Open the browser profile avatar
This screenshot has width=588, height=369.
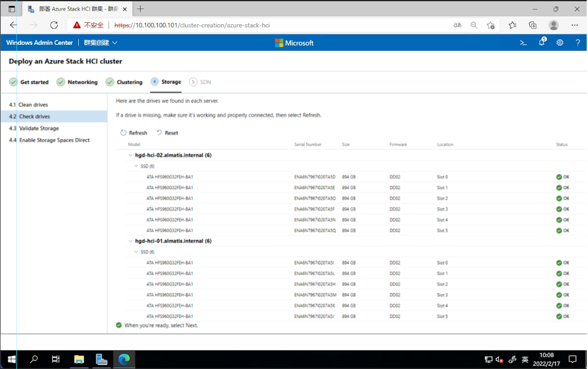tap(553, 25)
